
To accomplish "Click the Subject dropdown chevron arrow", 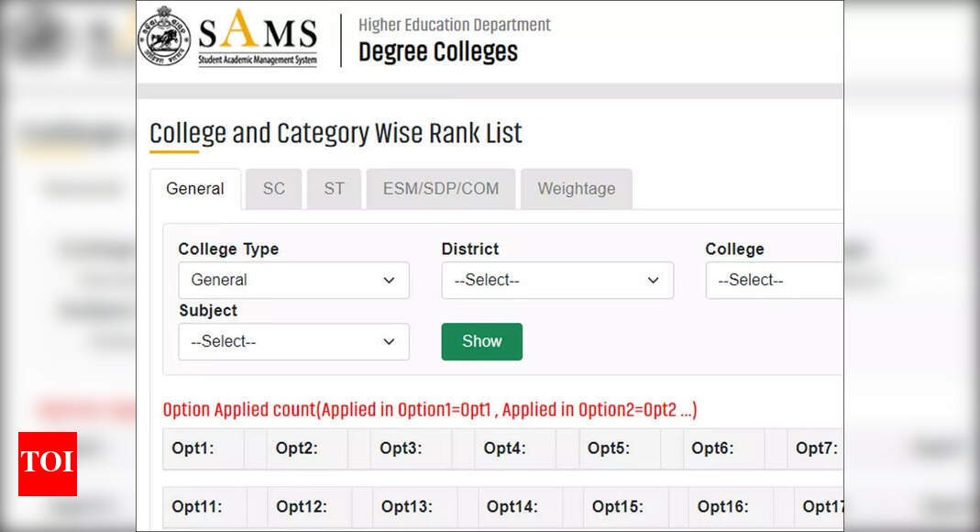I will click(389, 341).
